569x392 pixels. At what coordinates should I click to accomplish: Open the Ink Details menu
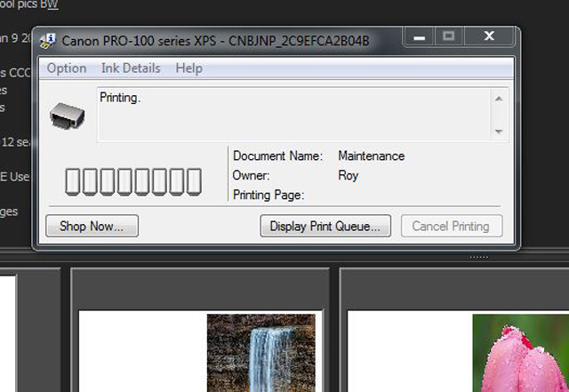tap(131, 68)
